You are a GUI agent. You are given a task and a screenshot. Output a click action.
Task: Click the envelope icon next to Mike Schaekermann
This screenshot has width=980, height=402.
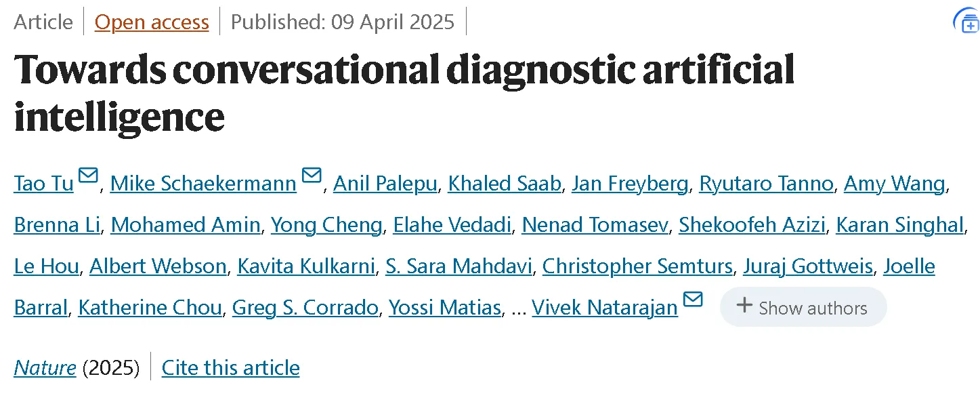pyautogui.click(x=311, y=176)
